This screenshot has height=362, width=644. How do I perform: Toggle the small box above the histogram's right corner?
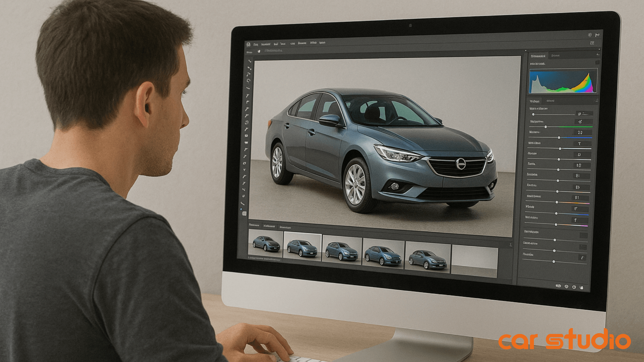597,62
